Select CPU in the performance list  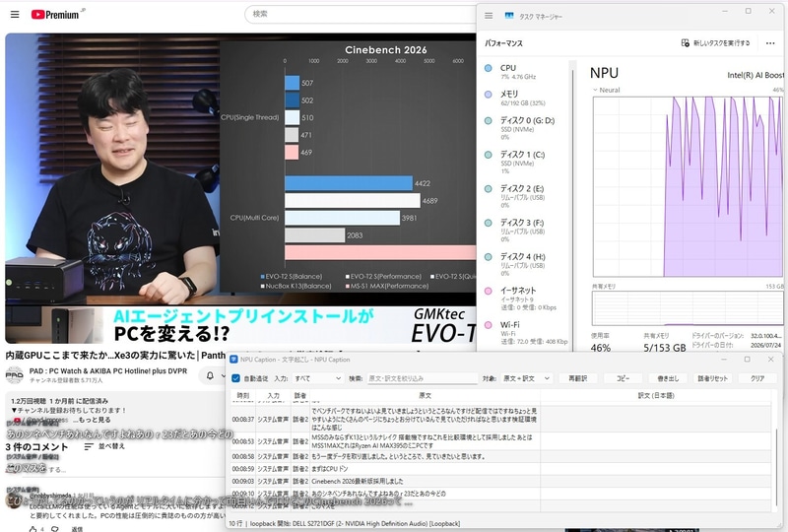point(525,71)
